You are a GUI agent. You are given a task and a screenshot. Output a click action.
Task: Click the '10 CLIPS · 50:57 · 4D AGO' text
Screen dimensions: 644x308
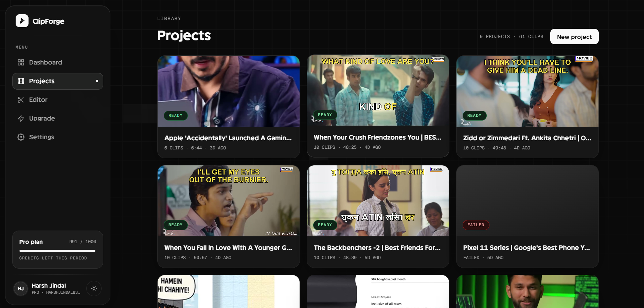pos(198,258)
